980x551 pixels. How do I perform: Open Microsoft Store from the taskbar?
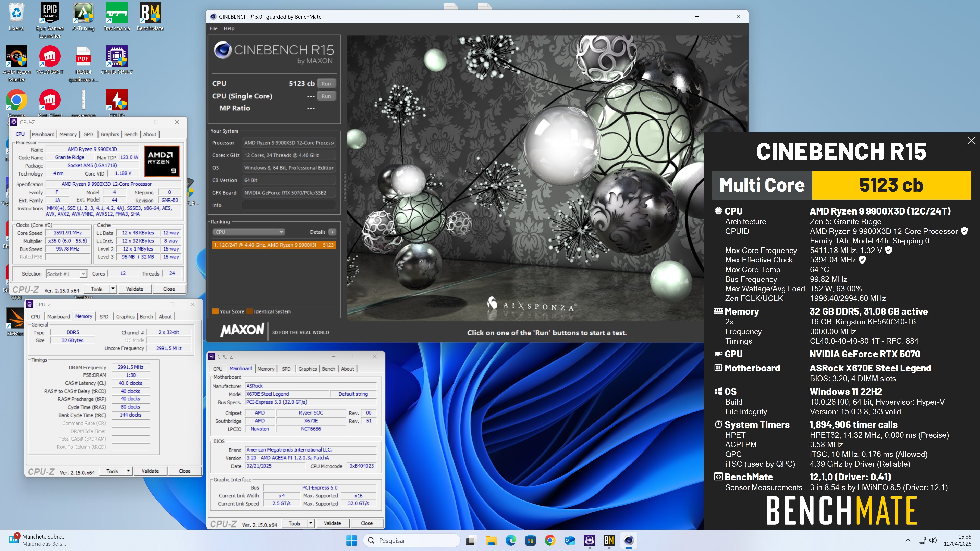pyautogui.click(x=530, y=540)
